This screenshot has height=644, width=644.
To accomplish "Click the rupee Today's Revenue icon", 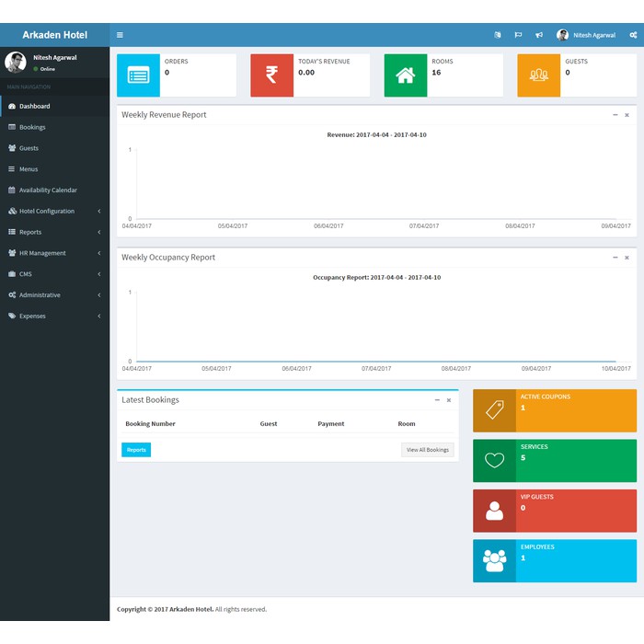I will coord(271,75).
